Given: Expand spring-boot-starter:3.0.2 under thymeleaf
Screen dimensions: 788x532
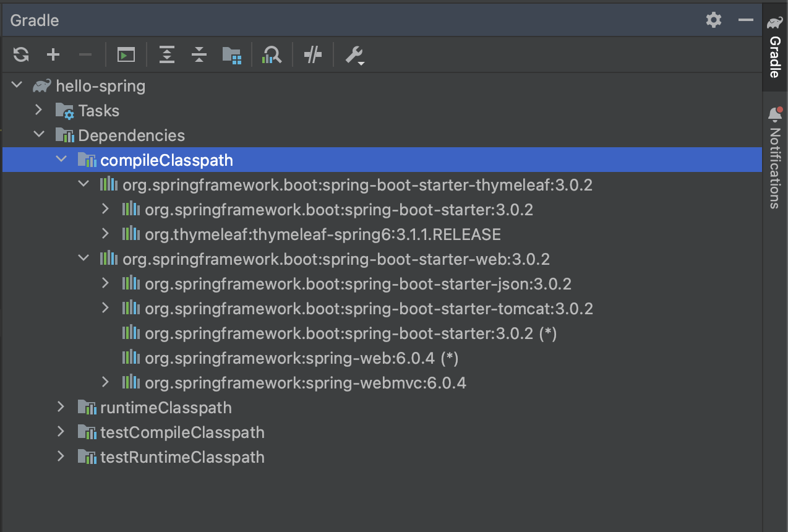Looking at the screenshot, I should coord(105,209).
